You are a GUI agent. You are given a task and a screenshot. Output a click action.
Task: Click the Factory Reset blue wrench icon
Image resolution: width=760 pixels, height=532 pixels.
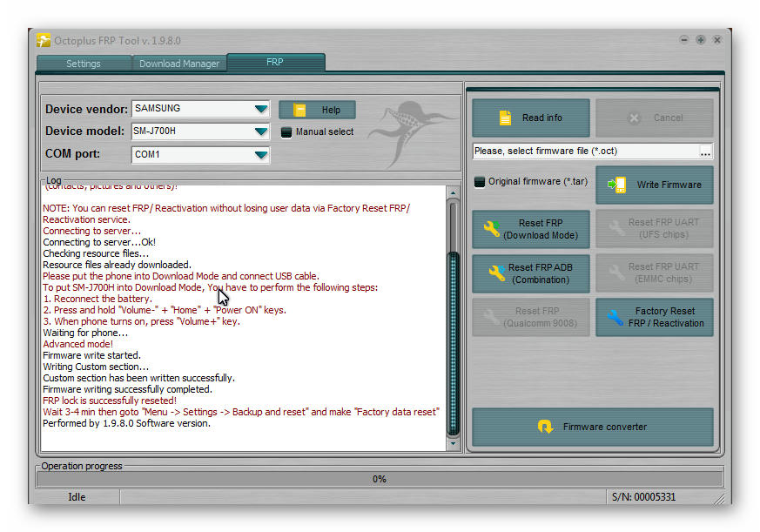point(615,317)
